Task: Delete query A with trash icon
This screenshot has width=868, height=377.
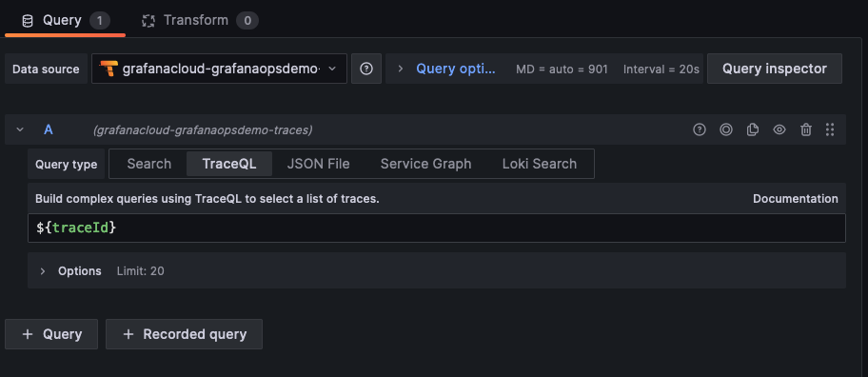Action: click(806, 129)
